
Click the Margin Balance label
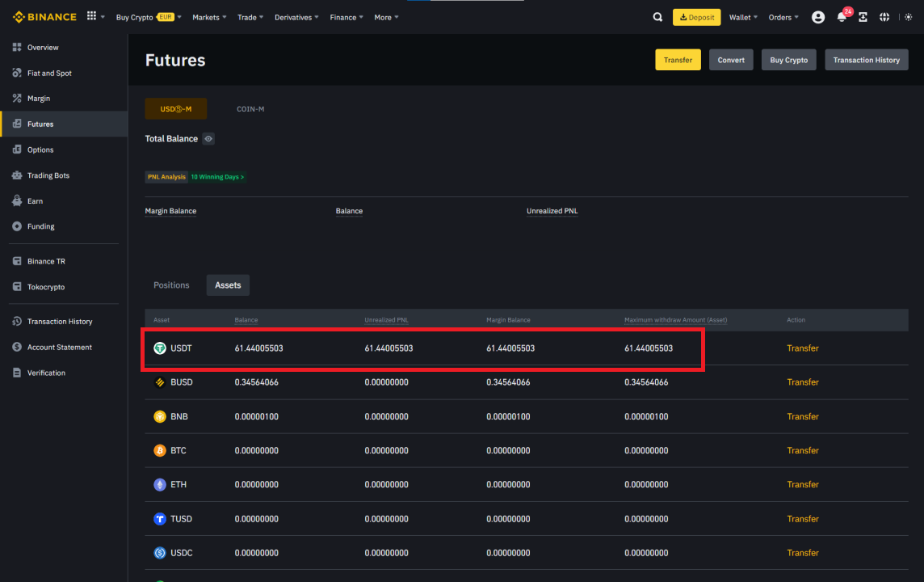coord(170,211)
